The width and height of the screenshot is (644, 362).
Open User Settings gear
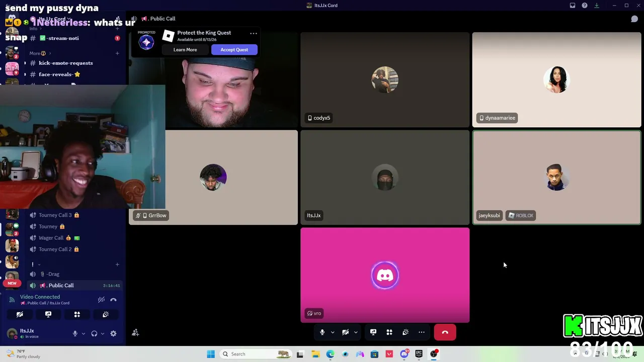point(113,333)
